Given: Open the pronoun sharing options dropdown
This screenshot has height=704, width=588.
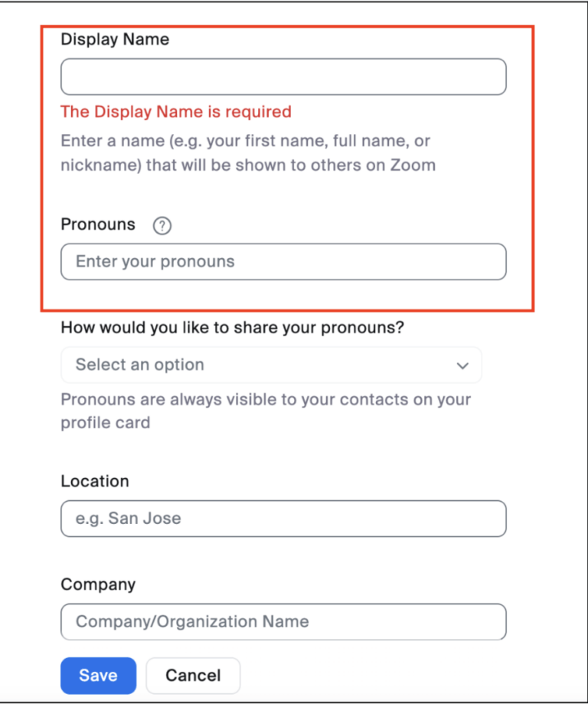Looking at the screenshot, I should pyautogui.click(x=271, y=365).
